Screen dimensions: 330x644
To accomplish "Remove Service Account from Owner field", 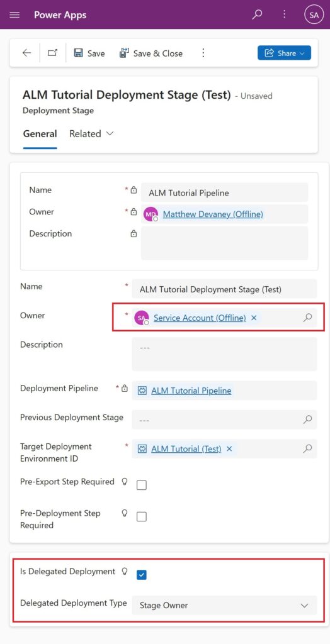I will tap(254, 318).
